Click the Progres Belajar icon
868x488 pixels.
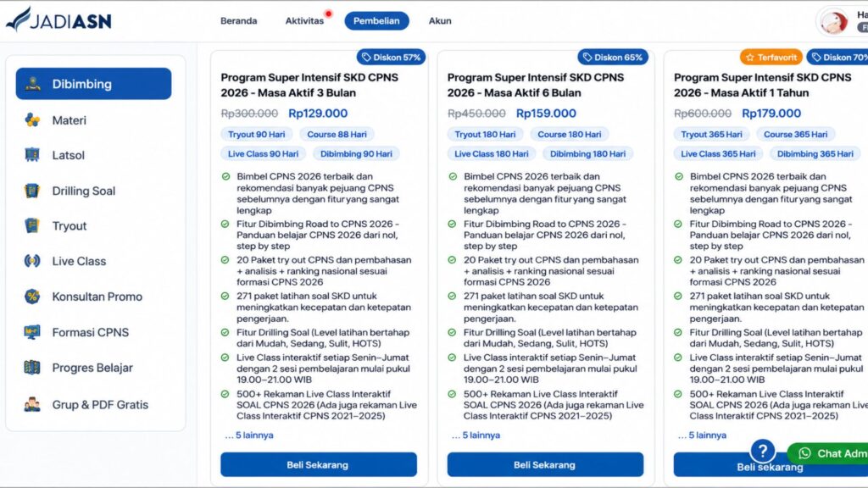tap(33, 368)
